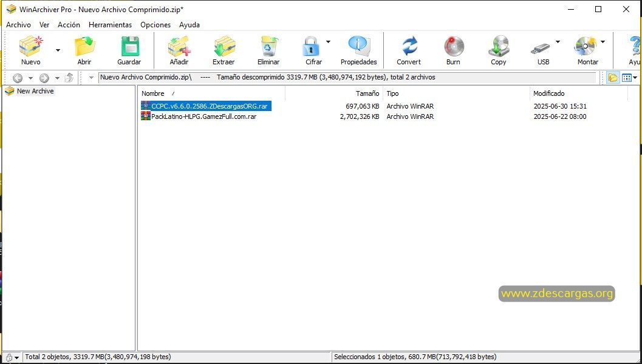
Task: Click the partially visible Ayuda help icon
Action: pos(635,46)
